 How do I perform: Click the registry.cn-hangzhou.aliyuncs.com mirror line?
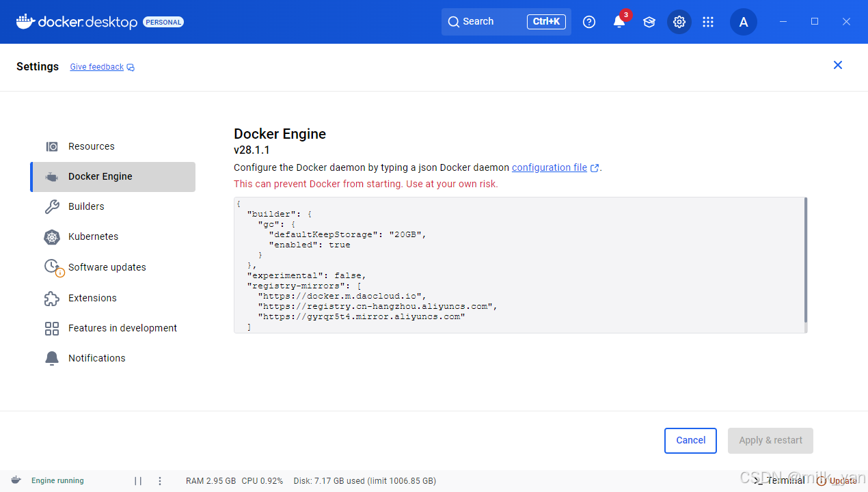click(x=378, y=306)
